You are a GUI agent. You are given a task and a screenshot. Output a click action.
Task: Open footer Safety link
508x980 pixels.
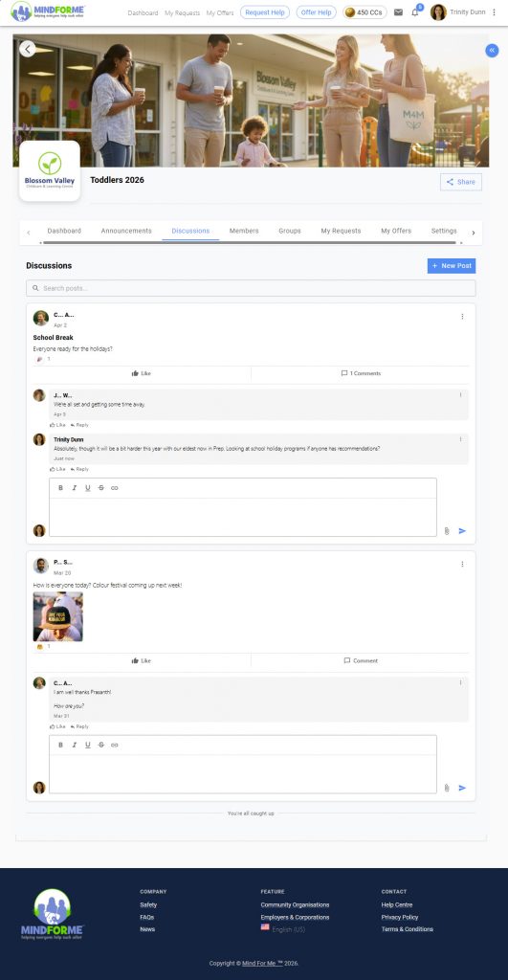[148, 905]
